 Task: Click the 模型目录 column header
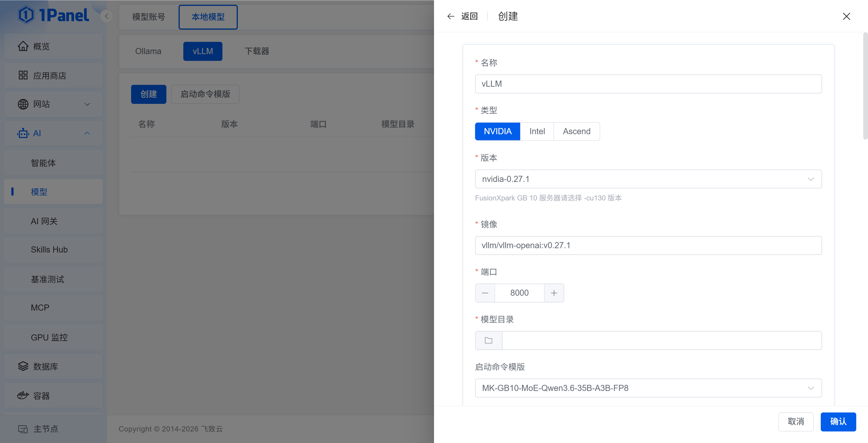click(398, 124)
